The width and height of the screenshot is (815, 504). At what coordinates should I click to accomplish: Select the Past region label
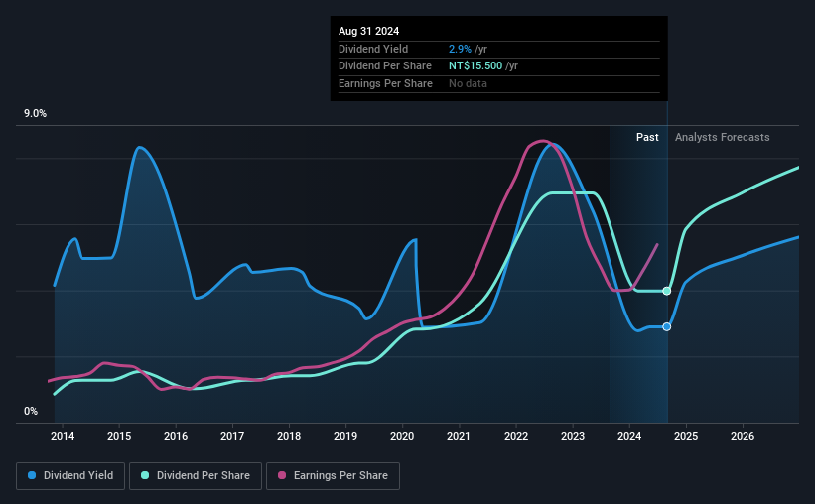pyautogui.click(x=647, y=137)
